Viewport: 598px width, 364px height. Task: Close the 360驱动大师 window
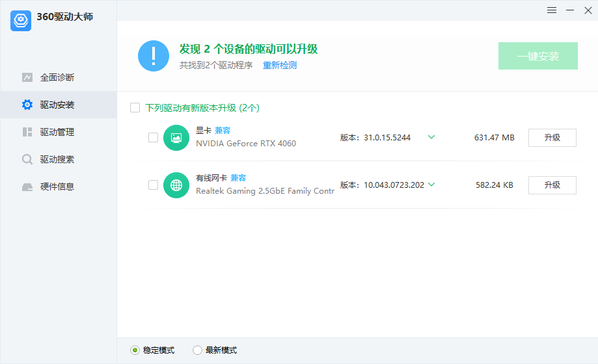[x=588, y=10]
